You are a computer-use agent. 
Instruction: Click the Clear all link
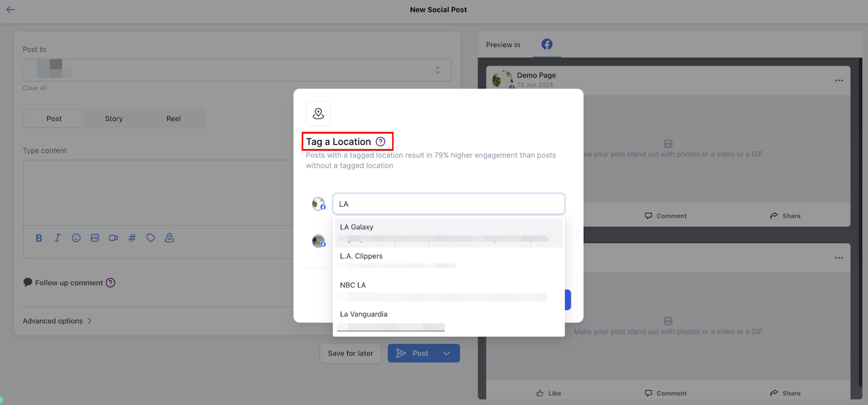click(35, 88)
